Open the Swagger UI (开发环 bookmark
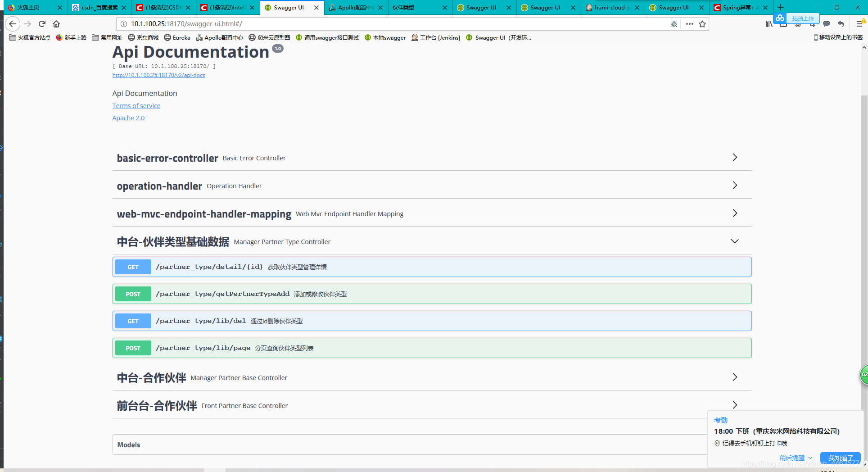 [x=499, y=37]
